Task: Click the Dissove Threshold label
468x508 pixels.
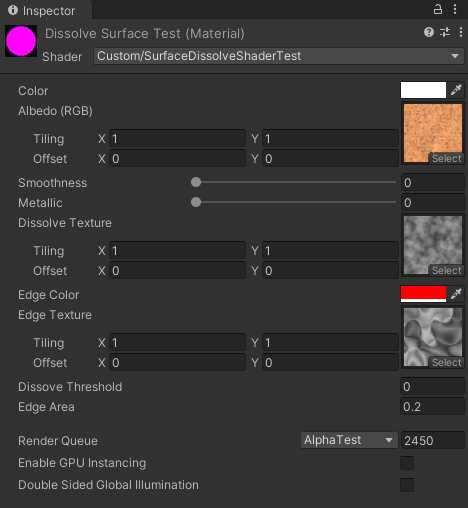Action: coord(70,387)
